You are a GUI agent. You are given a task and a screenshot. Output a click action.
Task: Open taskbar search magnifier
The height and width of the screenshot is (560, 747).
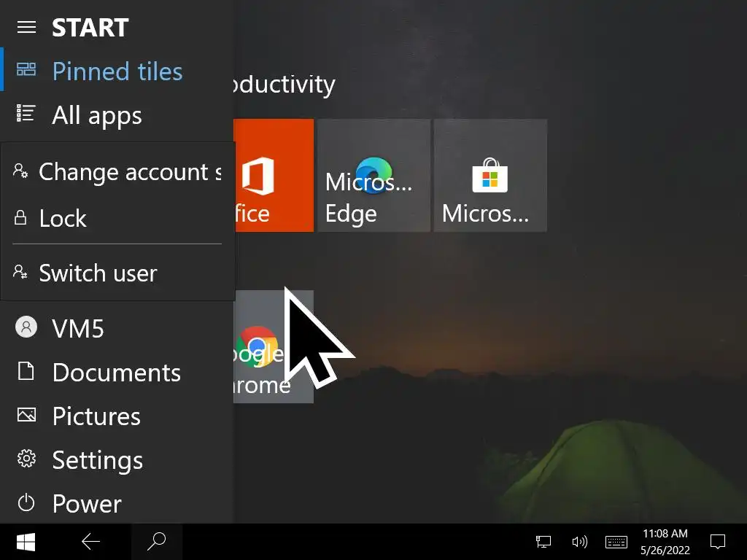tap(156, 542)
